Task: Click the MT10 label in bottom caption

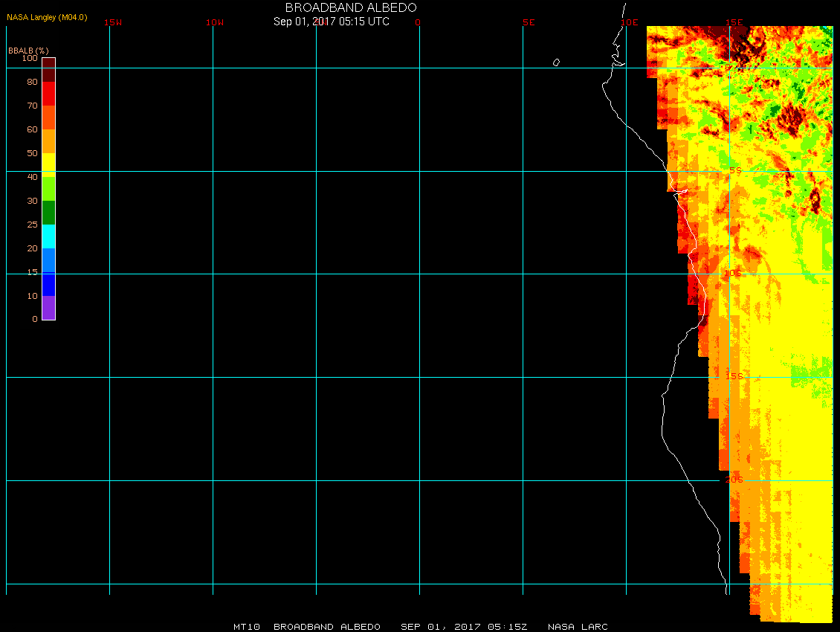Action: coord(246,627)
